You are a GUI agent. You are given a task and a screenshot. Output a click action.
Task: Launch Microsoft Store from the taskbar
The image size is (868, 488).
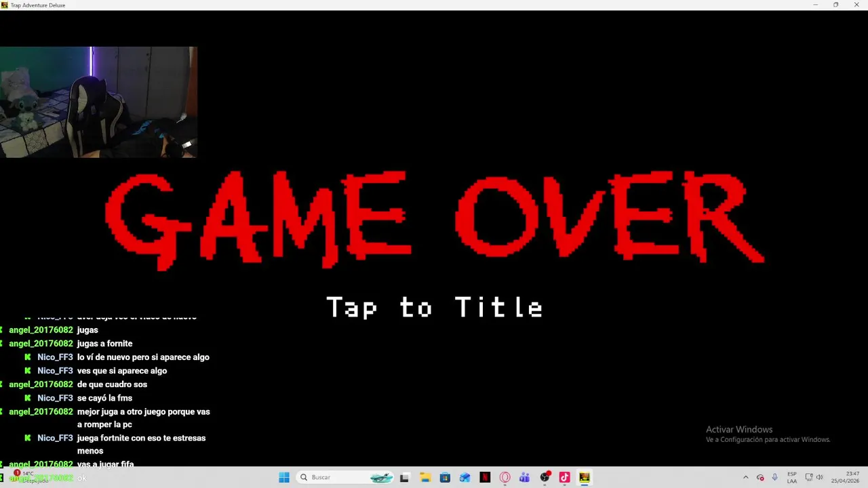click(445, 477)
